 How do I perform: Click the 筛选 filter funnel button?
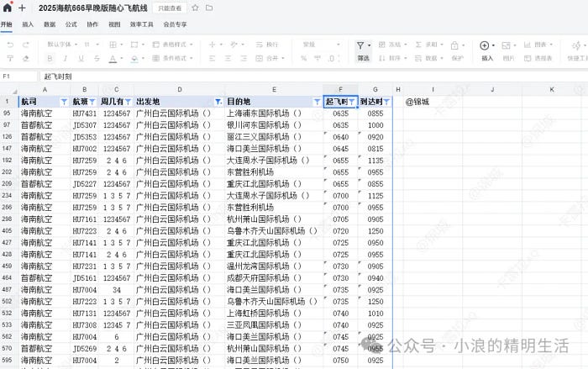tap(363, 51)
